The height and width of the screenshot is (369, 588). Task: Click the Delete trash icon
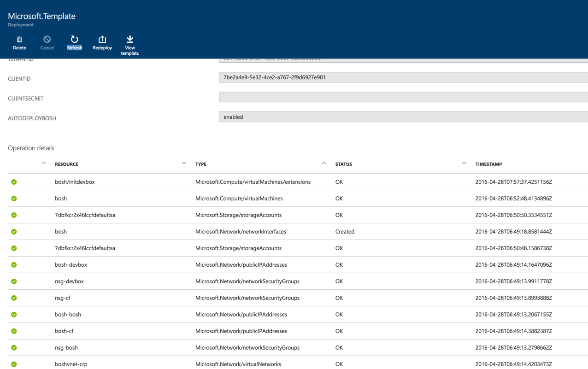click(19, 39)
